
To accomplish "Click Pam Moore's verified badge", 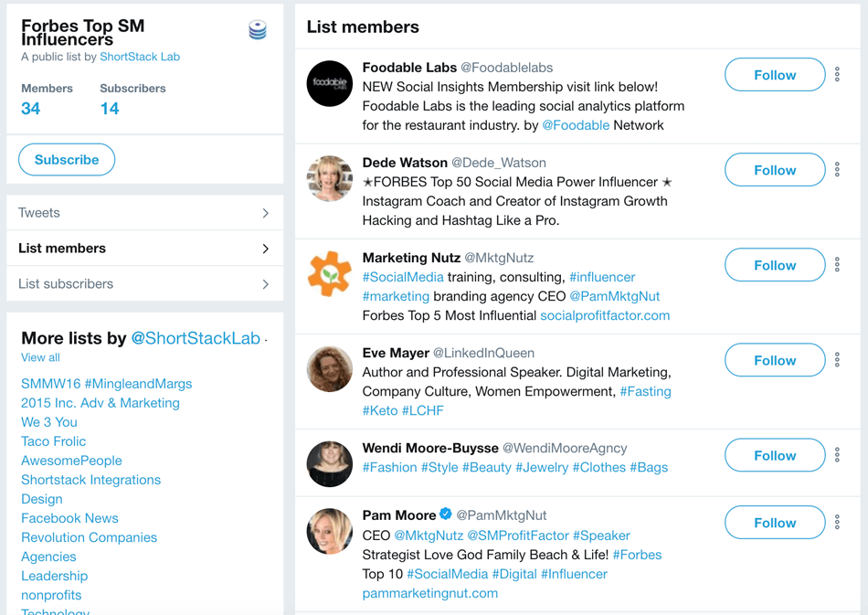I will tap(446, 514).
